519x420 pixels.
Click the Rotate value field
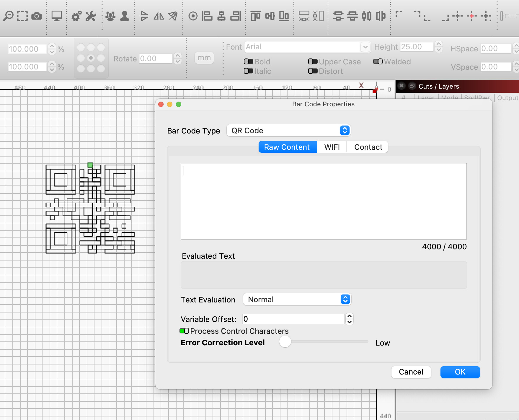(156, 58)
